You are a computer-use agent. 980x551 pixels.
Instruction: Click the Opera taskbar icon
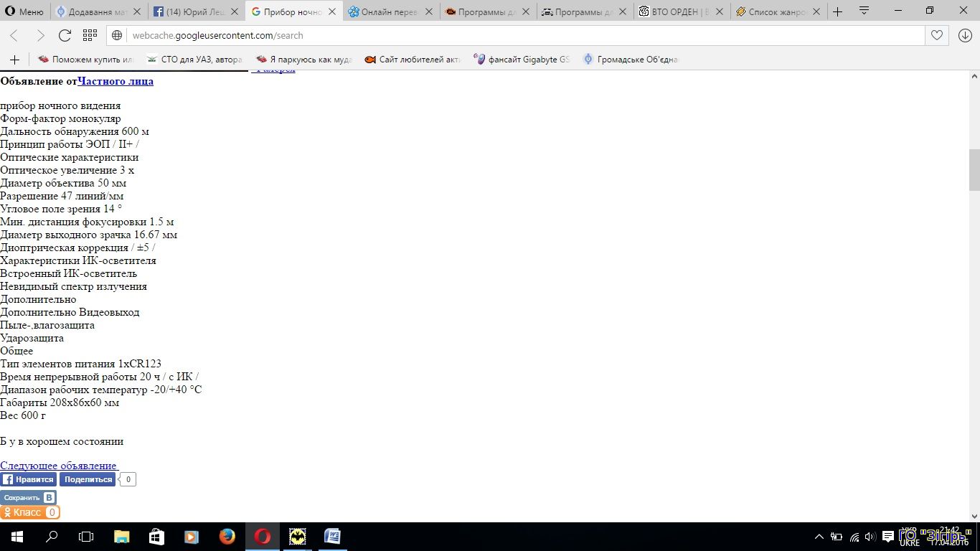[x=263, y=537]
